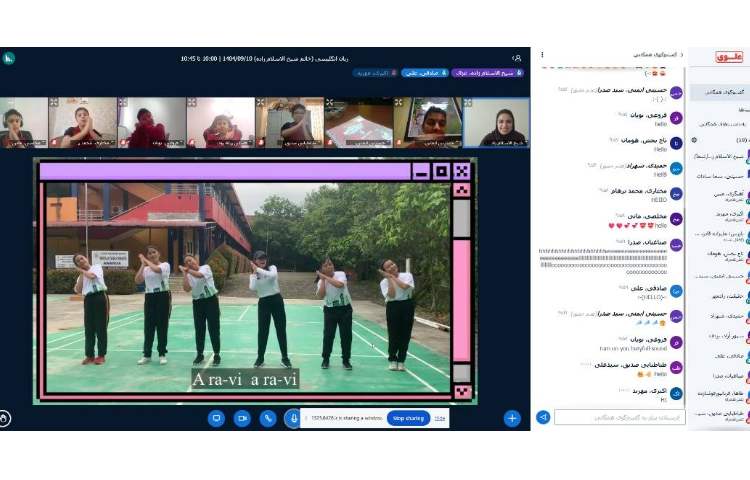Screen dimensions: 750x480
Task: Send chat message with arrow icon
Action: (544, 417)
